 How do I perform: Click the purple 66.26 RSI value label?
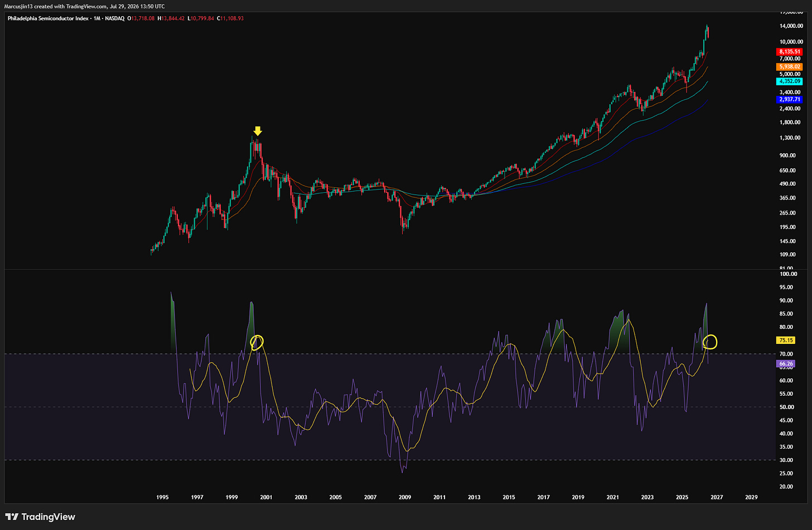pos(786,363)
